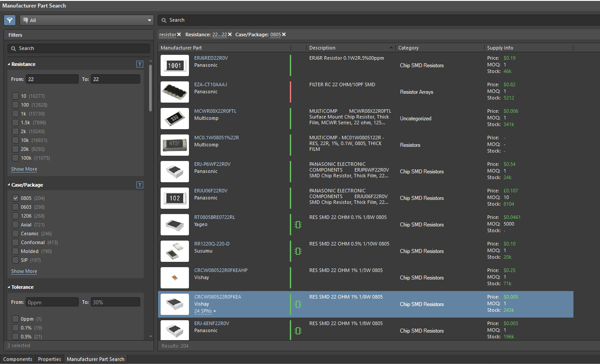The image size is (600, 364).
Task: Select the MC0.1W08051%22R part thumbnail
Action: tap(175, 145)
